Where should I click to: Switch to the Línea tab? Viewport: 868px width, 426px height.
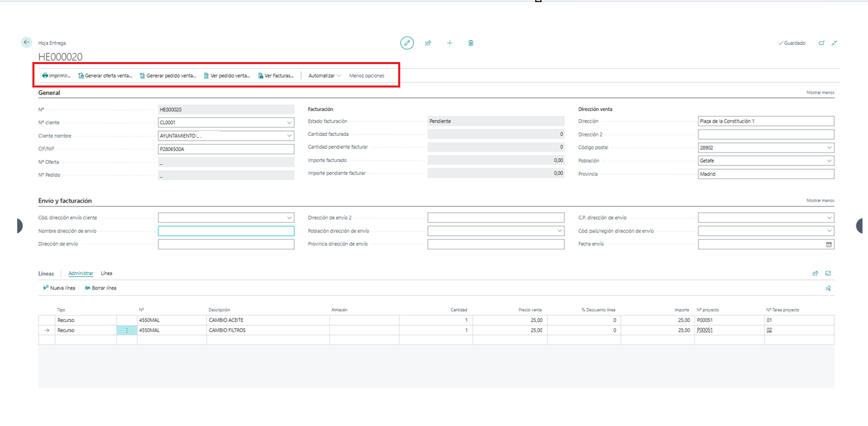(106, 274)
